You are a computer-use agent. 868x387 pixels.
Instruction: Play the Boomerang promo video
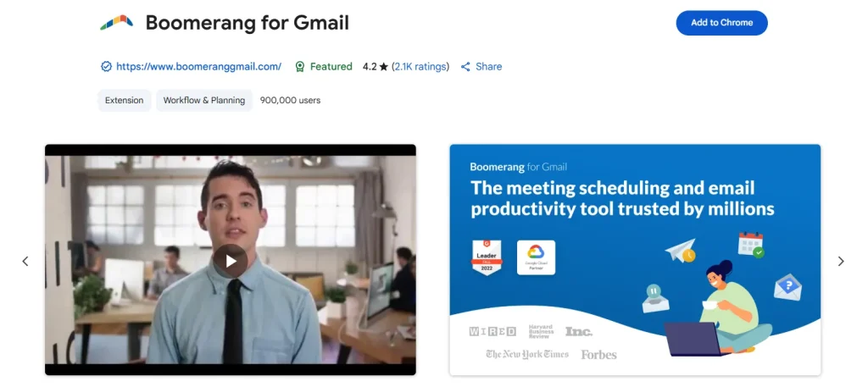[231, 261]
